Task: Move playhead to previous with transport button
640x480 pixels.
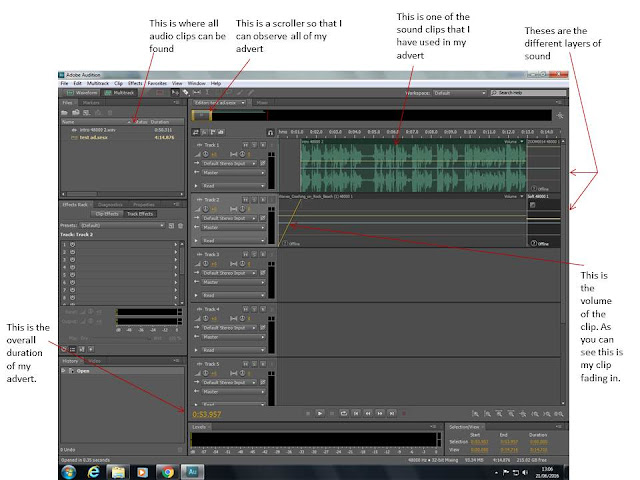Action: (x=356, y=413)
